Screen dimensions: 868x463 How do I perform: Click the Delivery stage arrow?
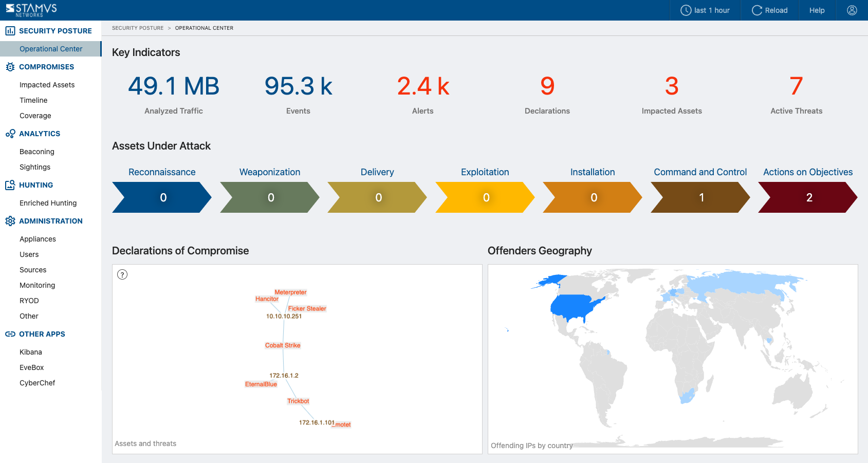(377, 197)
